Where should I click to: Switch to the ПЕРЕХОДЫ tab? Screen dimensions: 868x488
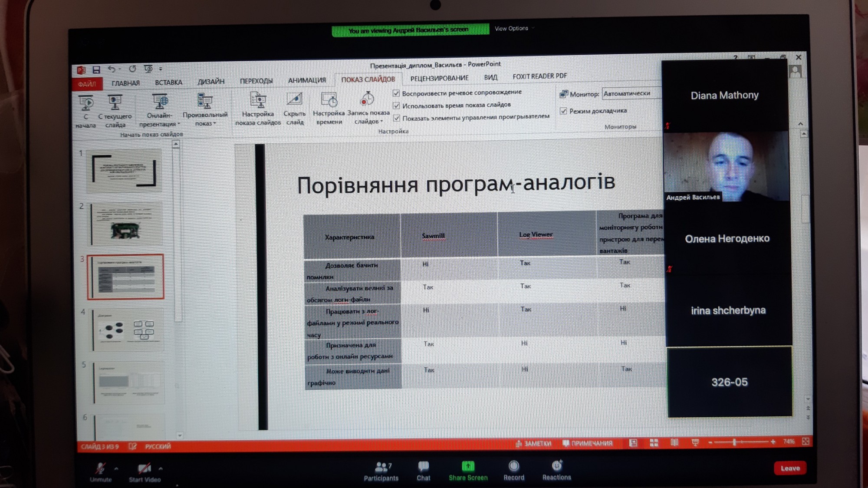coord(256,81)
